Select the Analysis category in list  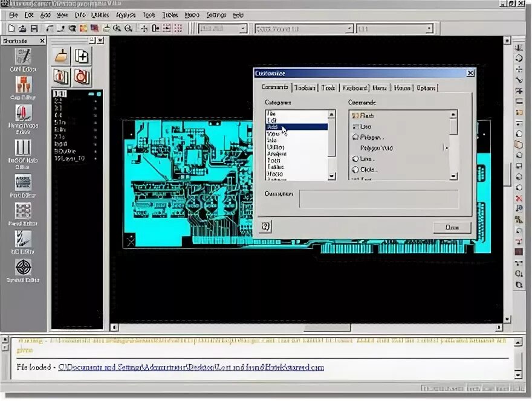297,153
